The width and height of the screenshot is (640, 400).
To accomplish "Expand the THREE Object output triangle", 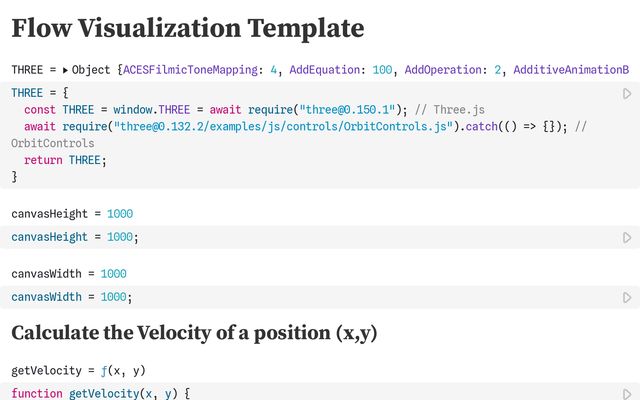I will (x=66, y=70).
